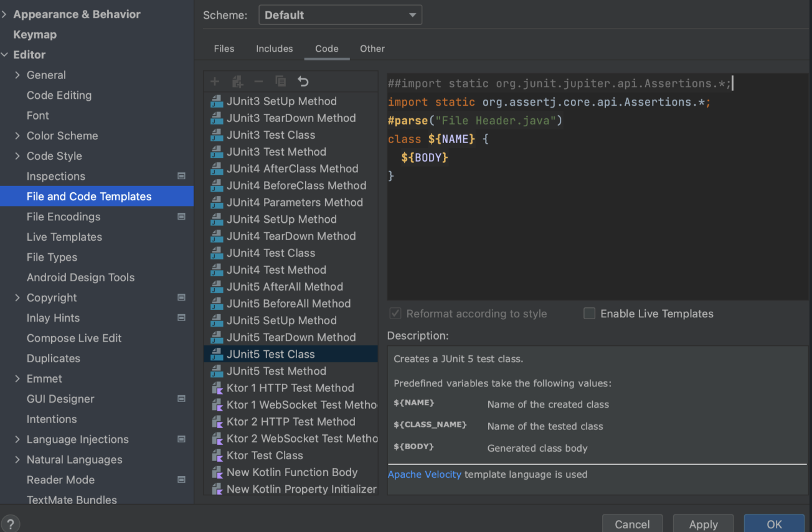This screenshot has height=532, width=812.
Task: Click the icon beside JUnit5 Test Method
Action: click(217, 371)
